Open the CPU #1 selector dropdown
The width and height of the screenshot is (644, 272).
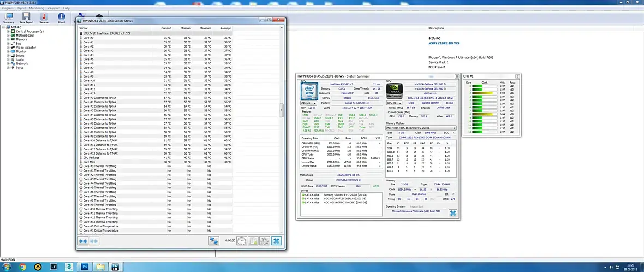(x=309, y=103)
